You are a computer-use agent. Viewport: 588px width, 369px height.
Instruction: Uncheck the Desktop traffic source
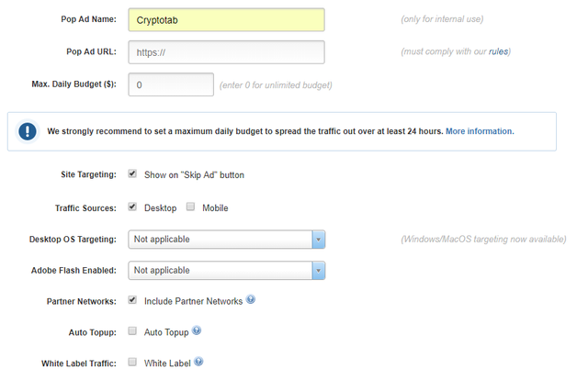pyautogui.click(x=133, y=207)
